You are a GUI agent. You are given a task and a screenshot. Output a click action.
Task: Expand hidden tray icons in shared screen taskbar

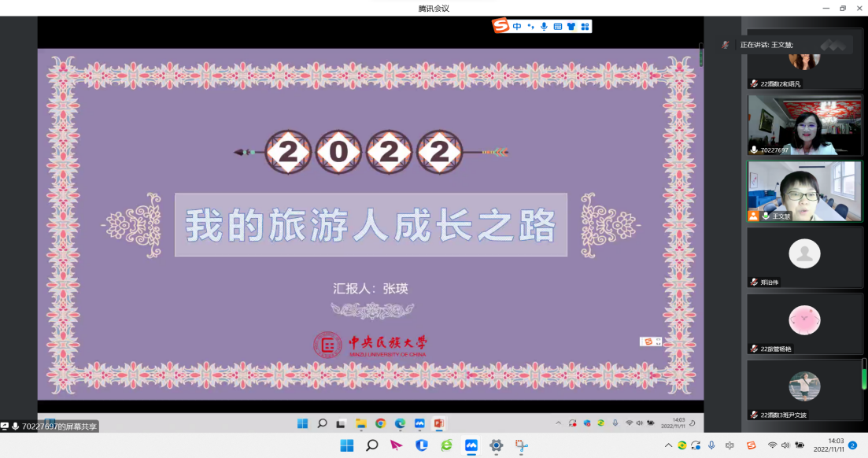click(x=558, y=423)
